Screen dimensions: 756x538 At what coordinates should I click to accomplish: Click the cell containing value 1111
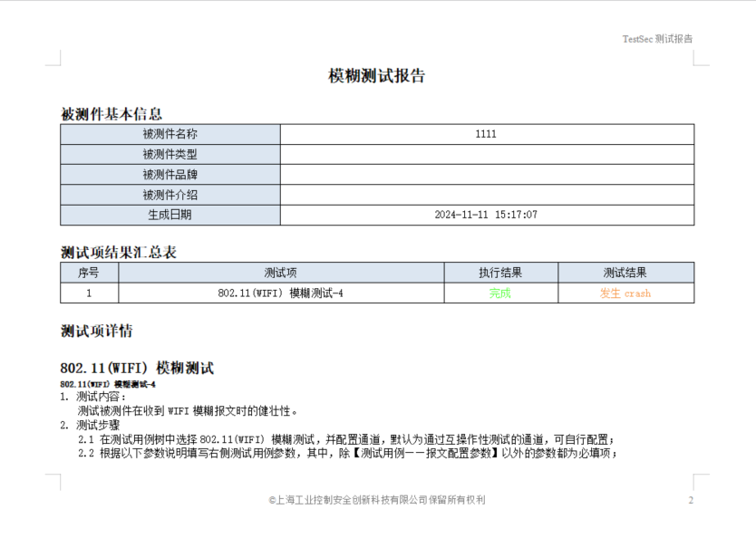click(486, 134)
